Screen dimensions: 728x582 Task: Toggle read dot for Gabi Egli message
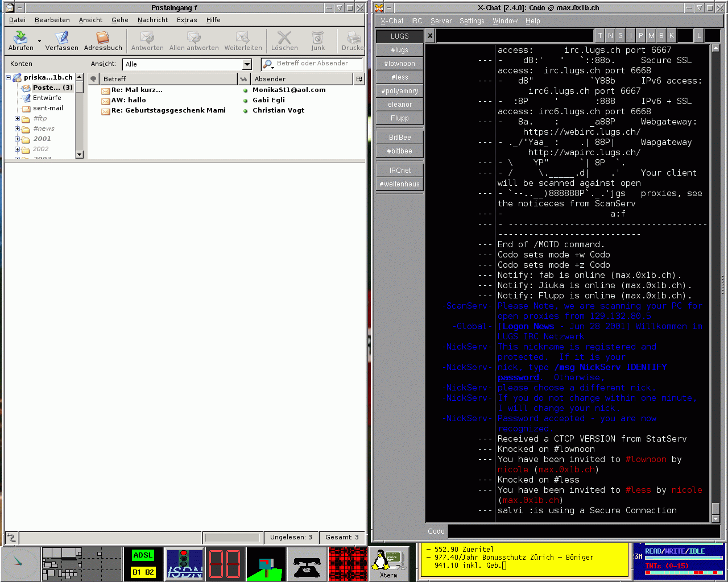[x=246, y=101]
